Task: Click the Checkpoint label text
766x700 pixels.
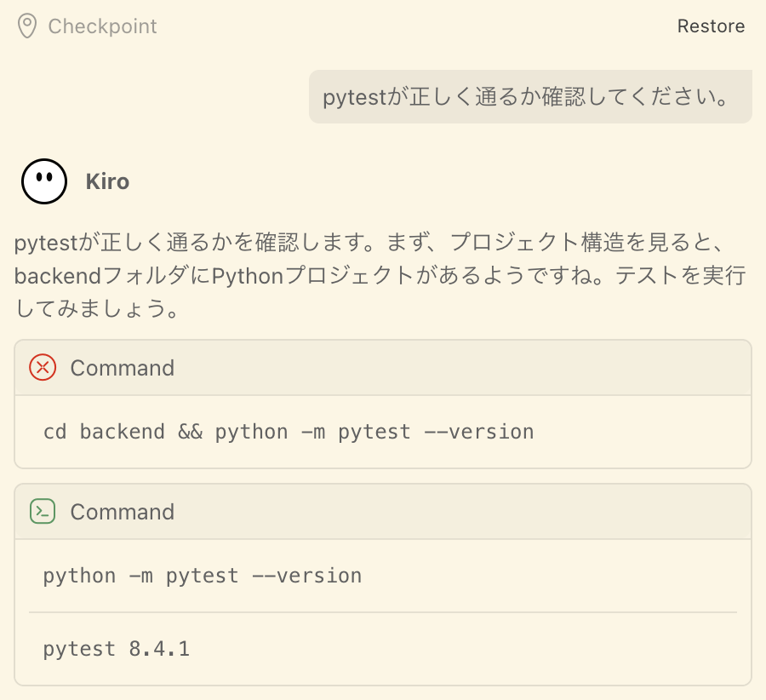Action: tap(102, 26)
